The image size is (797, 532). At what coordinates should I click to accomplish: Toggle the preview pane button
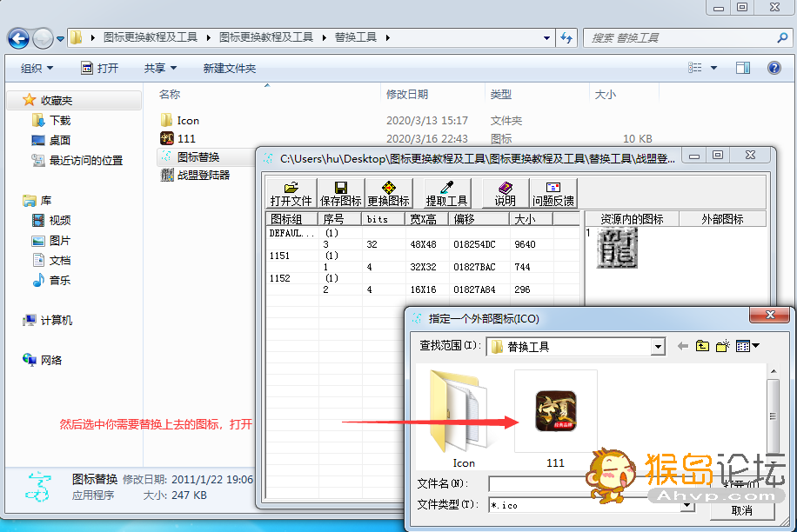pos(742,68)
